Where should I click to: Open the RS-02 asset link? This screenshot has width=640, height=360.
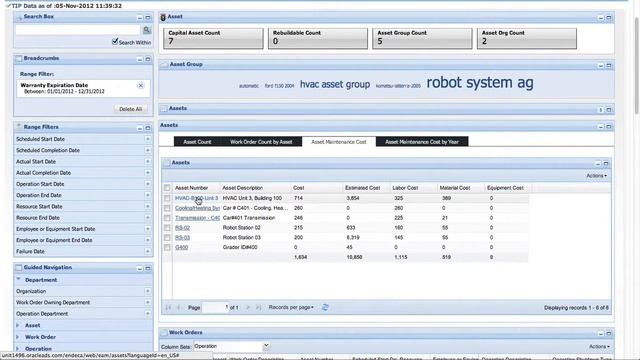[x=182, y=227]
